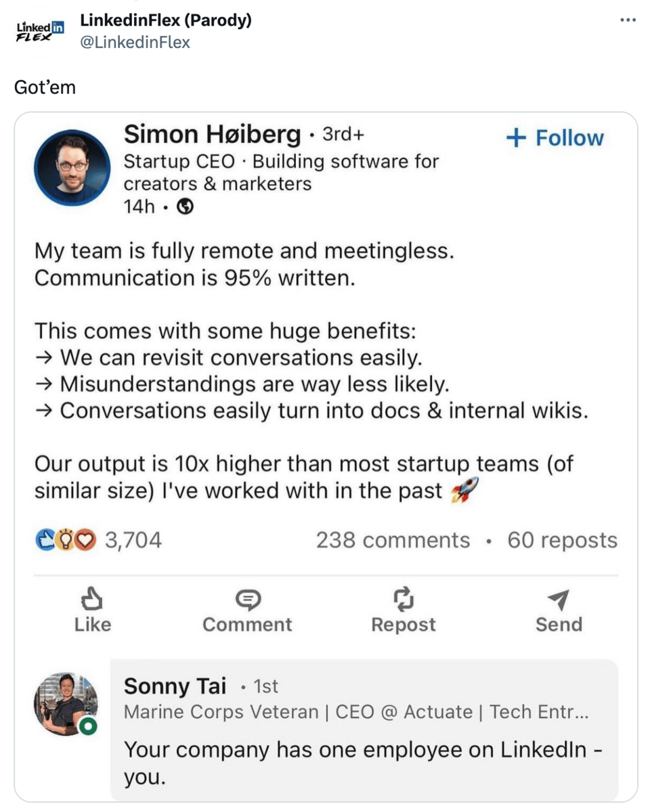
Task: Click Simon Høiberg's profile photo
Action: [x=71, y=166]
